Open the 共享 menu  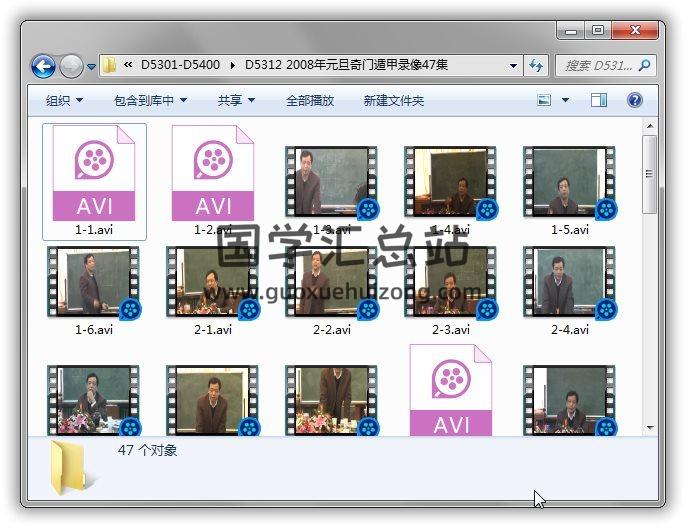coord(236,100)
